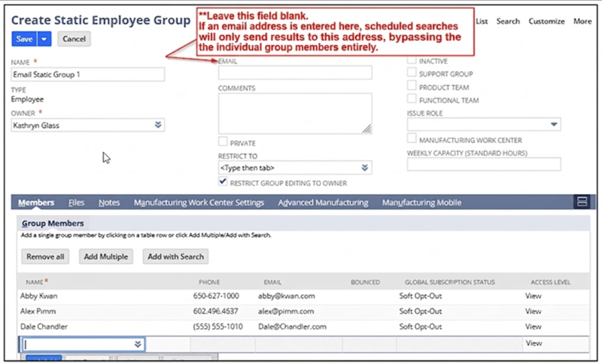This screenshot has width=602, height=364.
Task: Switch to the Files tab
Action: pyautogui.click(x=76, y=202)
